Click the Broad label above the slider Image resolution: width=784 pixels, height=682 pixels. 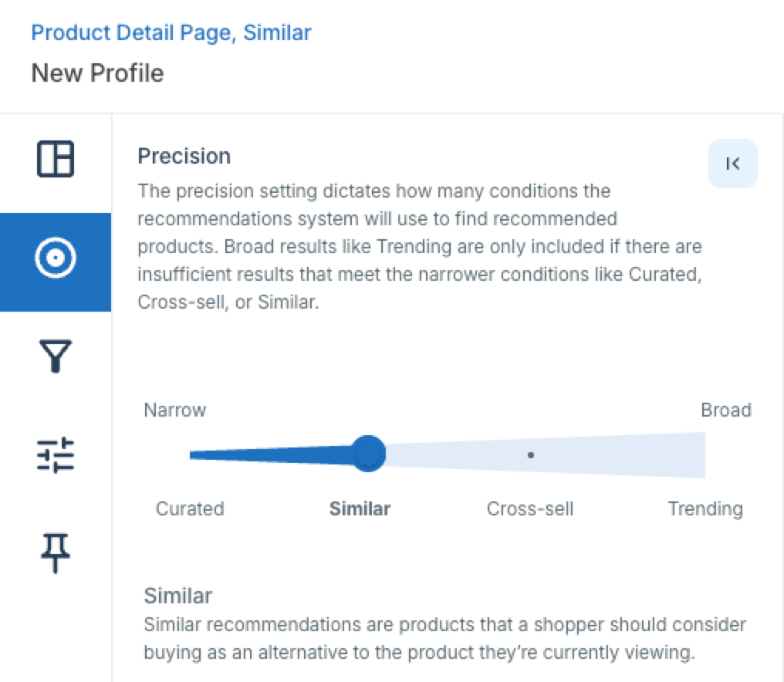pos(726,410)
